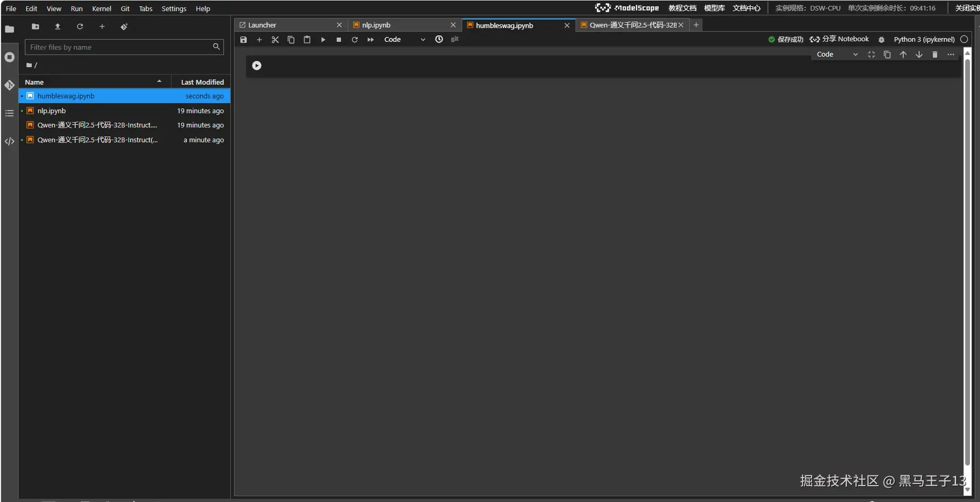Switch to the Launcher tab
This screenshot has height=502, width=980.
pyautogui.click(x=291, y=25)
